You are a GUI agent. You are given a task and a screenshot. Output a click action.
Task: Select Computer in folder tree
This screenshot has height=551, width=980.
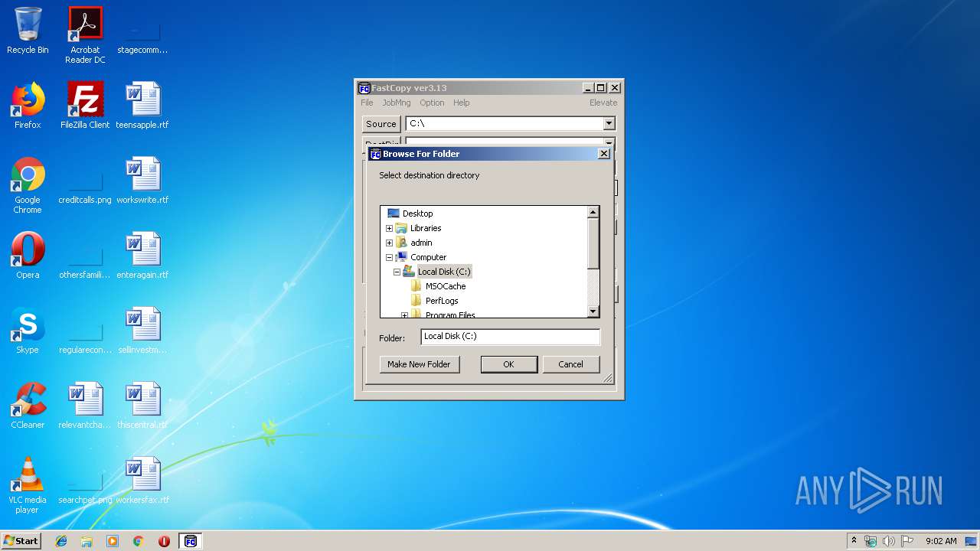click(428, 257)
